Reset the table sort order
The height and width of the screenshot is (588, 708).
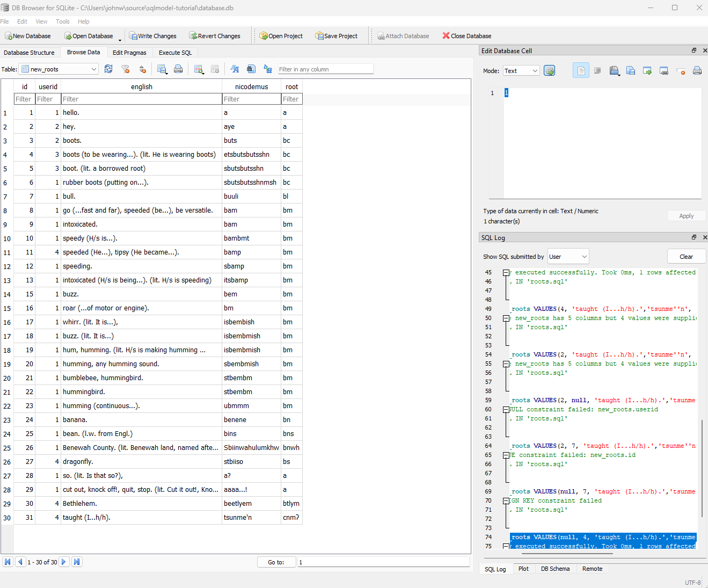pos(143,69)
